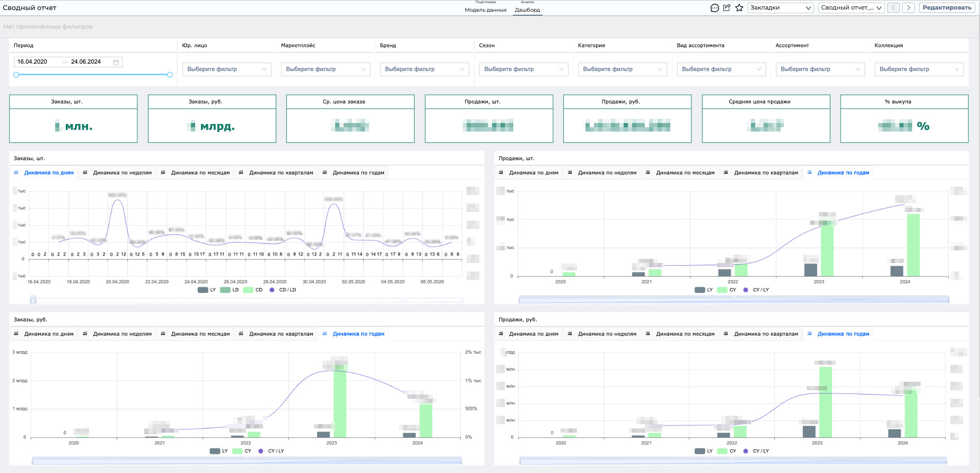Click the start date field 16.04.2020
Screen dimensions: 980x473
pyautogui.click(x=32, y=62)
